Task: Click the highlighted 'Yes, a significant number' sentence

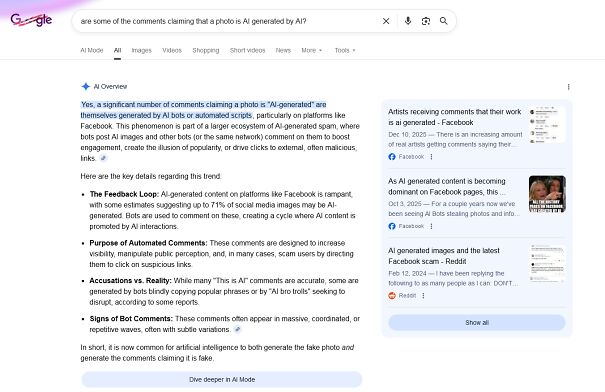Action: pyautogui.click(x=203, y=110)
